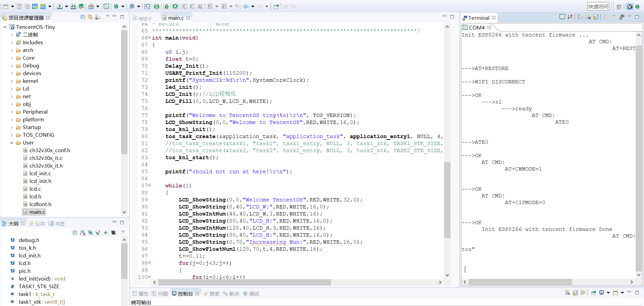Click the back navigation arrow icon
Image resolution: width=644 pixels, height=306 pixels.
coord(246,6)
